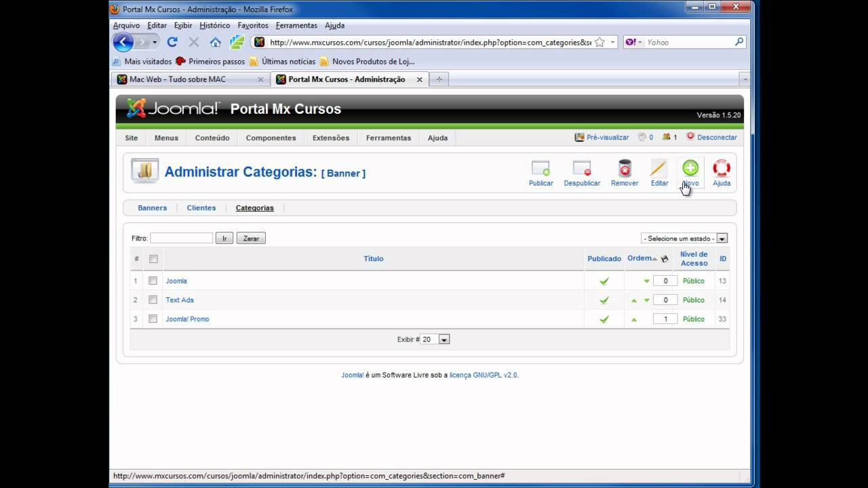Click the Remover trash icon

coord(625,169)
